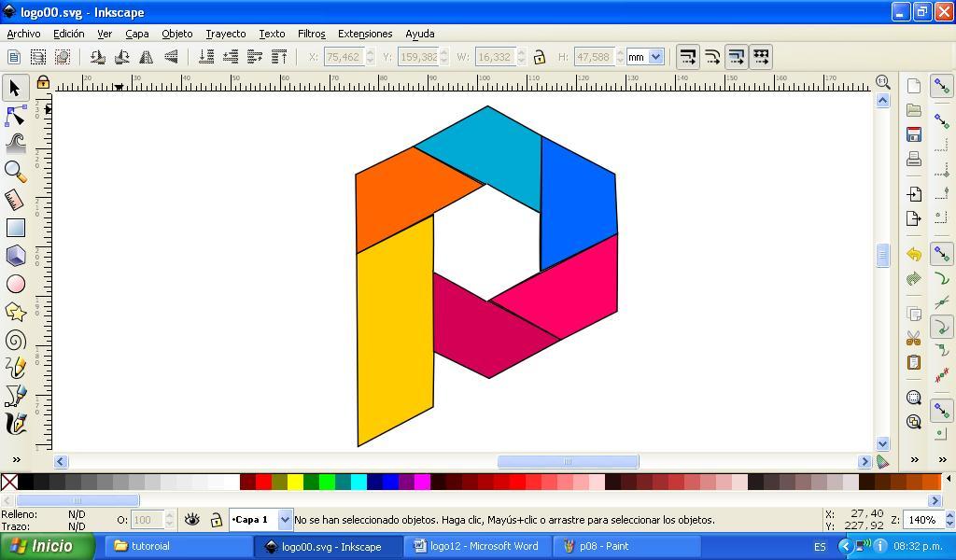Select the Star and polygon tool
Image resolution: width=956 pixels, height=560 pixels.
15,312
